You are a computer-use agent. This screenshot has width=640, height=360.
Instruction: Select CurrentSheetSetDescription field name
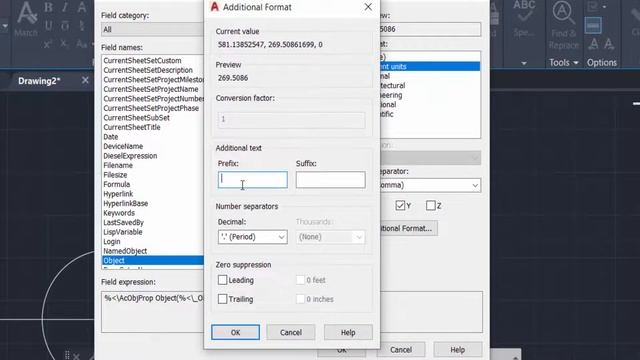[x=148, y=70]
